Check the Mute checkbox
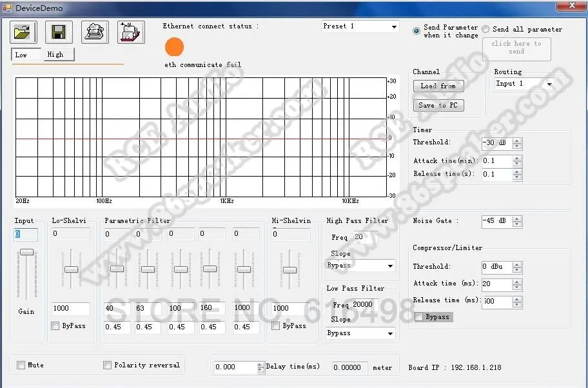The height and width of the screenshot is (388, 588). pyautogui.click(x=21, y=365)
